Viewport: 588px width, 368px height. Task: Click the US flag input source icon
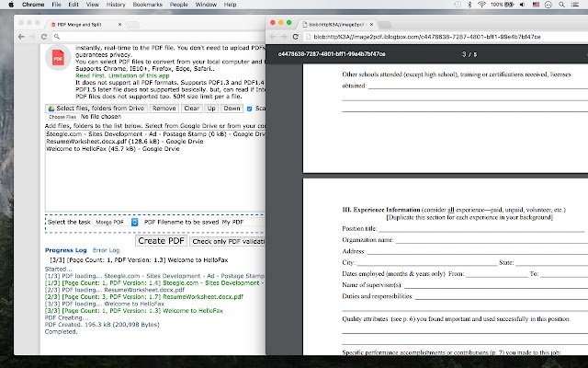[x=536, y=5]
